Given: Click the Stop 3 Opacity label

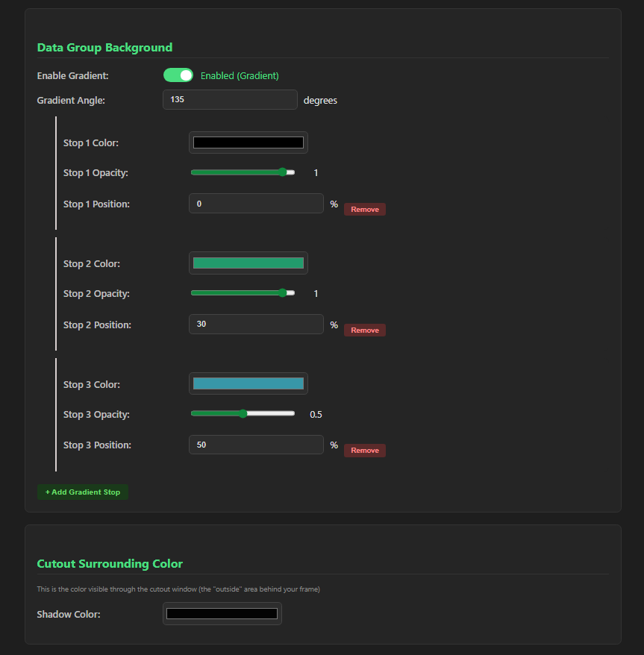Looking at the screenshot, I should click(96, 414).
